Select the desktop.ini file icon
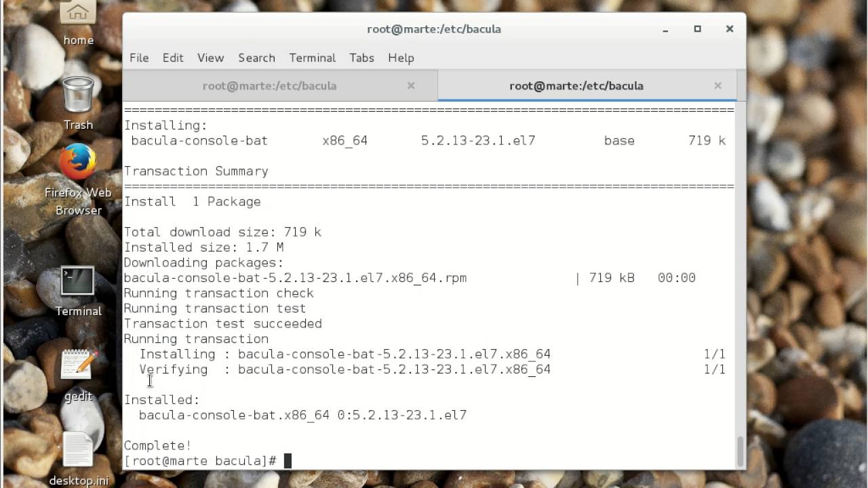This screenshot has width=868, height=488. tap(78, 460)
